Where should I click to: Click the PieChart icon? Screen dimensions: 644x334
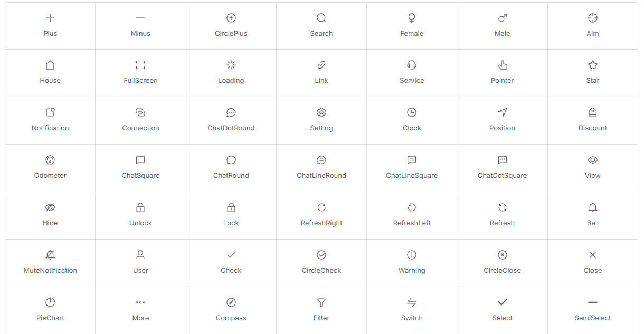click(x=50, y=302)
